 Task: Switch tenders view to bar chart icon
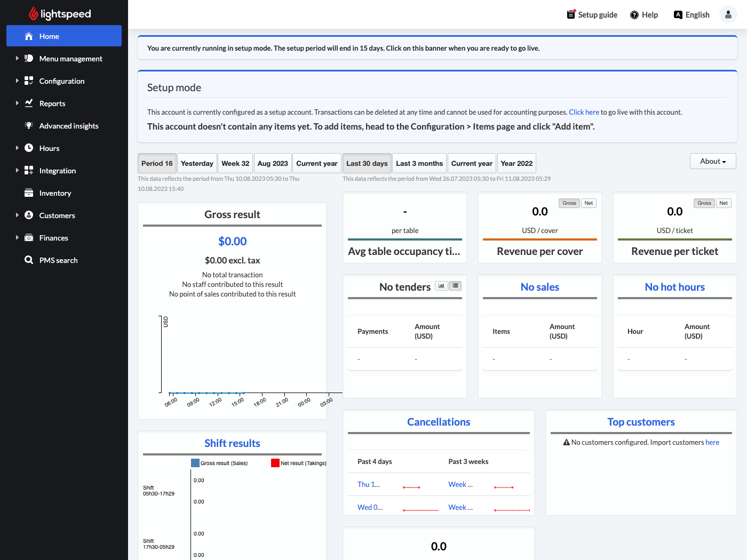click(441, 286)
